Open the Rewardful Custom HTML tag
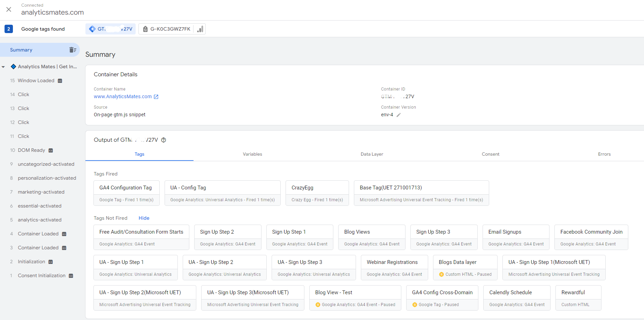The width and height of the screenshot is (644, 320). [578, 298]
